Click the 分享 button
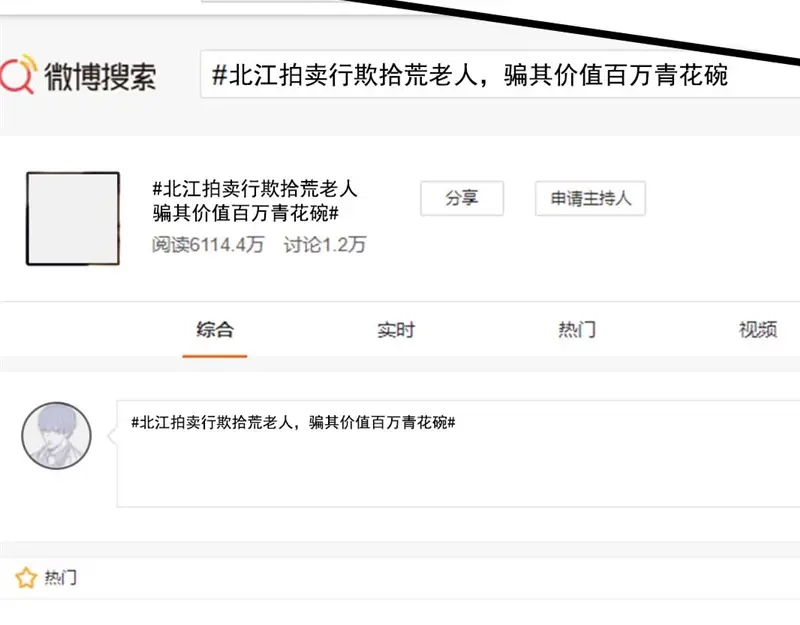 [x=462, y=198]
